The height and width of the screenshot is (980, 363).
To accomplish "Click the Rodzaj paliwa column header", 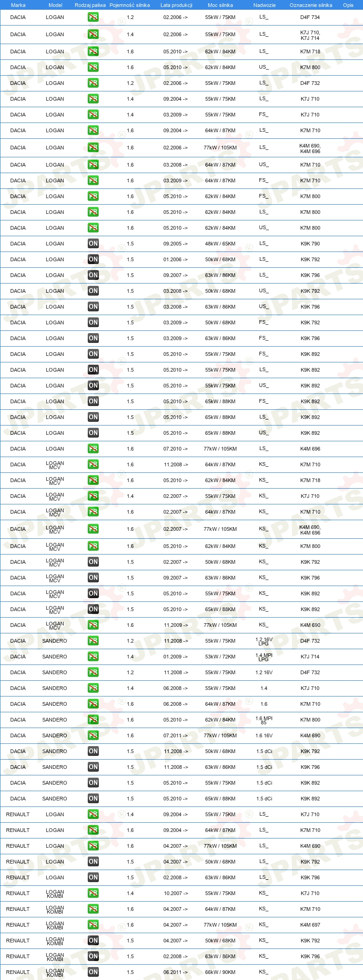I will pyautogui.click(x=90, y=5).
